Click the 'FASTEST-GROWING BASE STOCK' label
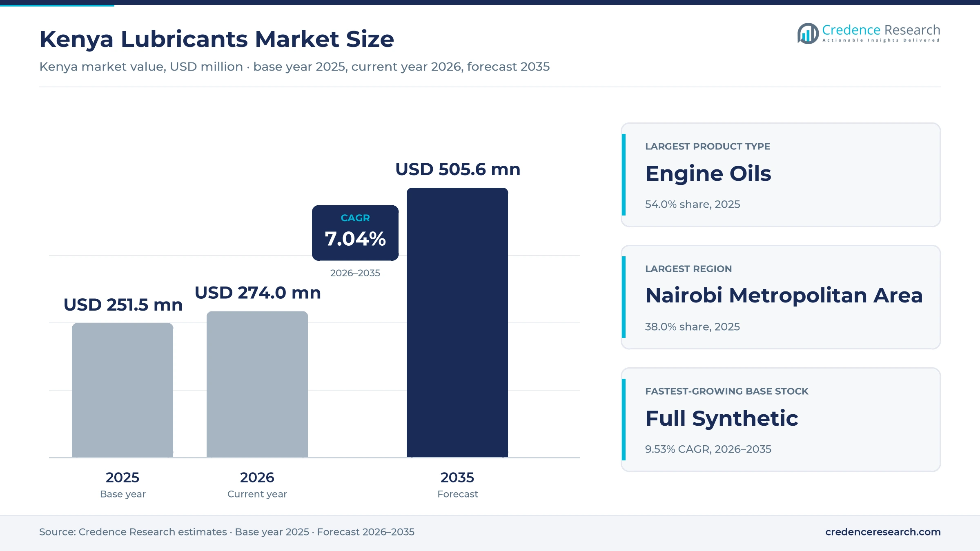The width and height of the screenshot is (980, 551). pyautogui.click(x=727, y=391)
